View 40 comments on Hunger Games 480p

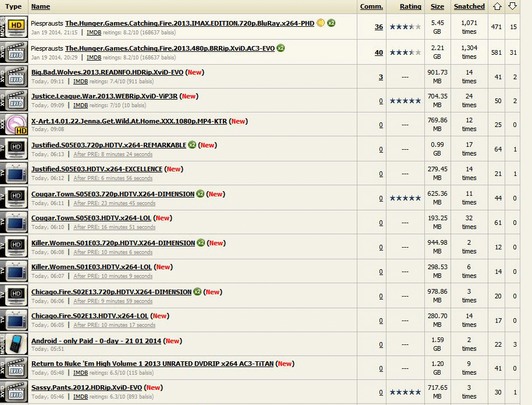[x=379, y=52]
